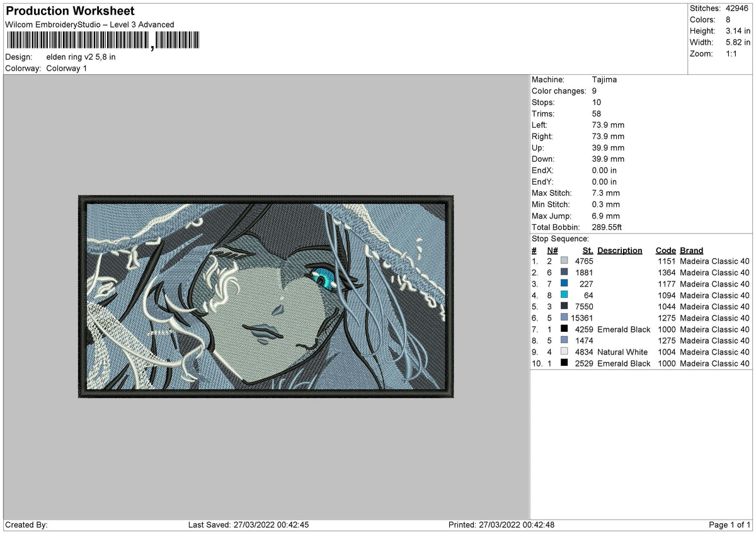Screen dimensions: 756x534
Task: Select the 'Production Worksheet' heading
Action: [70, 11]
